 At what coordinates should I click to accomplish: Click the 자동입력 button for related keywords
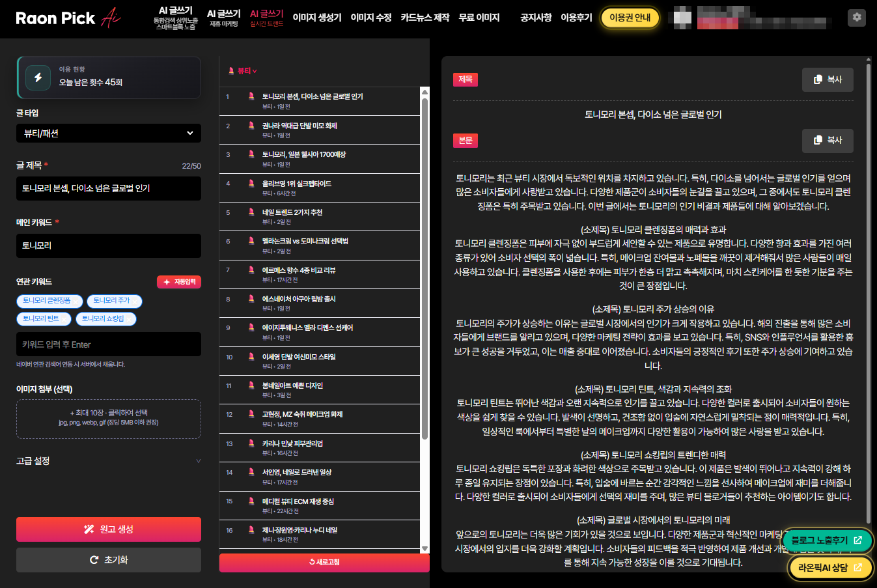point(179,282)
